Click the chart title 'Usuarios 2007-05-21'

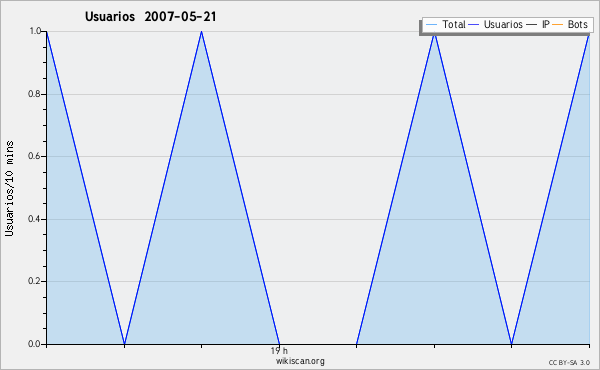coord(150,16)
